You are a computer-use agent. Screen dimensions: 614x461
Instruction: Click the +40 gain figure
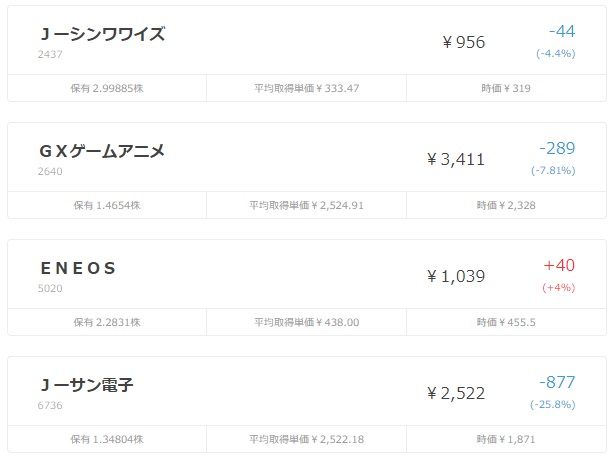tap(559, 266)
